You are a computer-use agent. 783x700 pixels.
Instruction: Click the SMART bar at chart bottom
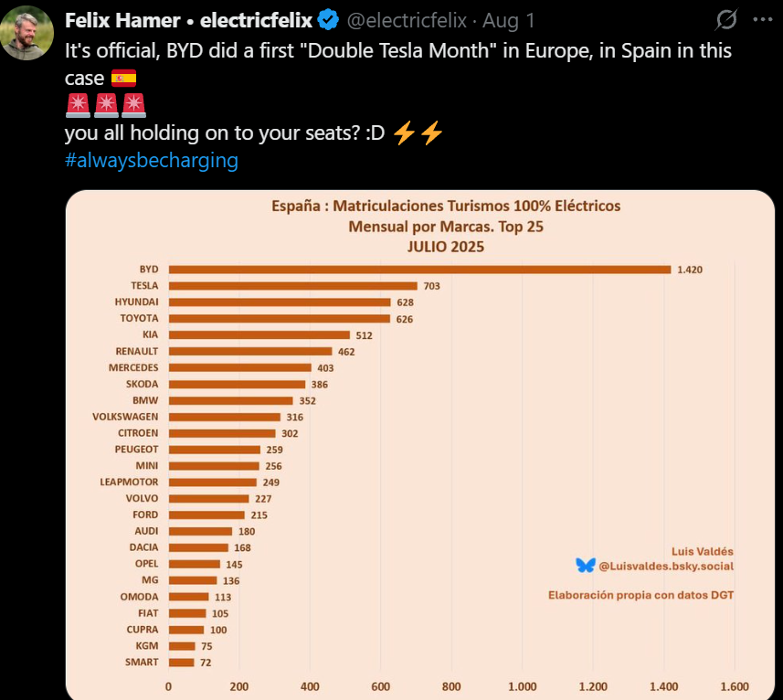click(x=181, y=662)
